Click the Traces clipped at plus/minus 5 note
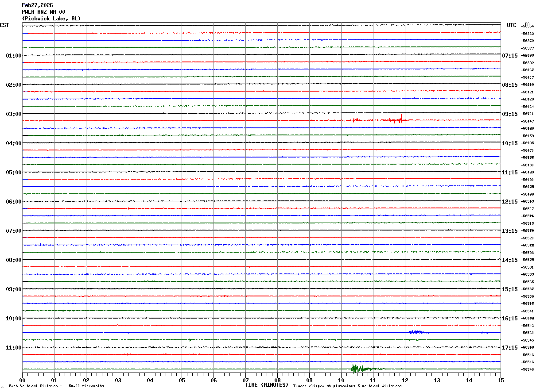The width and height of the screenshot is (536, 392). point(347,386)
